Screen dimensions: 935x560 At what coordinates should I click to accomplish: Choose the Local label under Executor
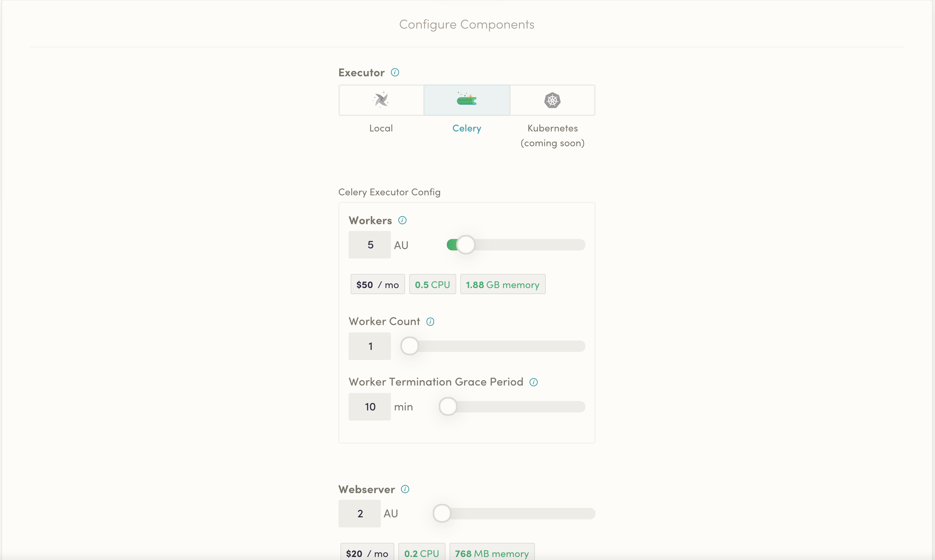click(381, 128)
